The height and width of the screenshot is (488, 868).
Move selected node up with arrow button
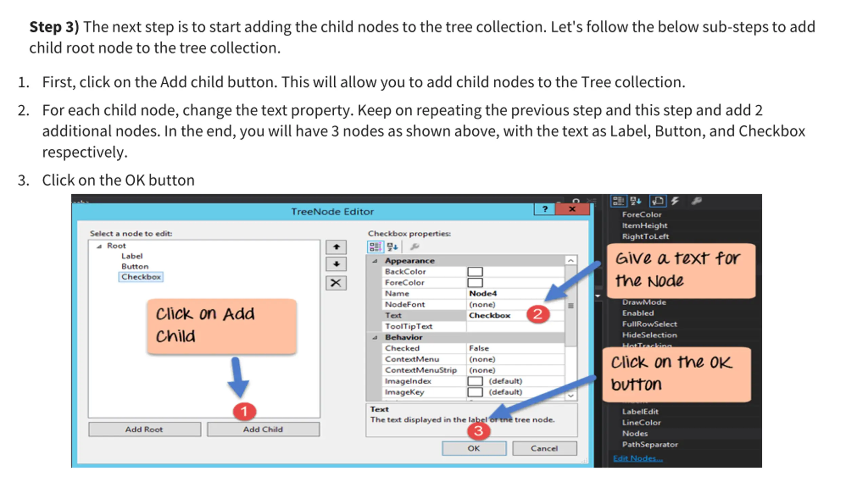coord(336,247)
